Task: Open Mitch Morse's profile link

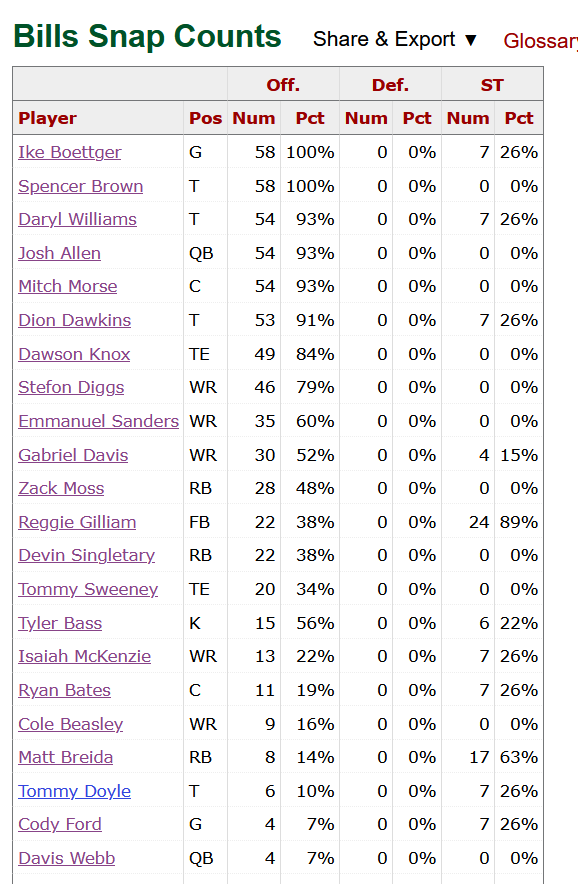Action: (x=68, y=286)
